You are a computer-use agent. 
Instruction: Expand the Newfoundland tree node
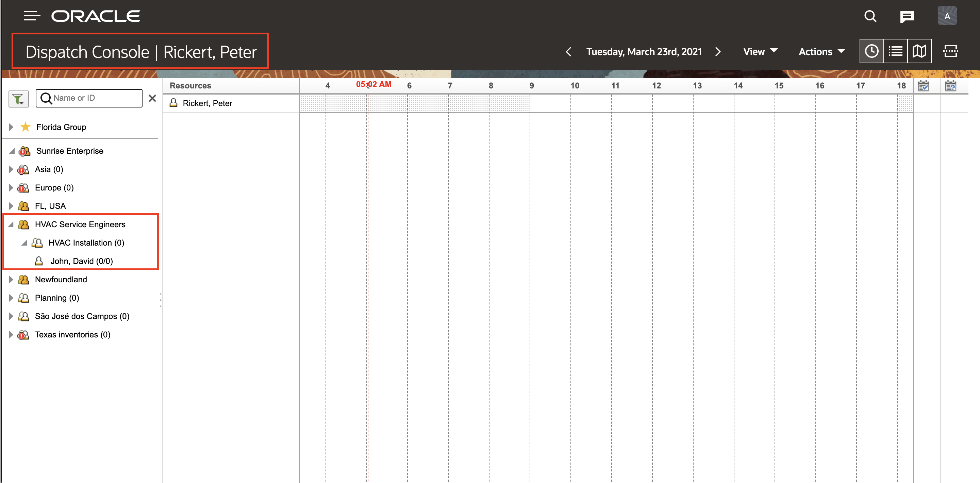tap(11, 280)
